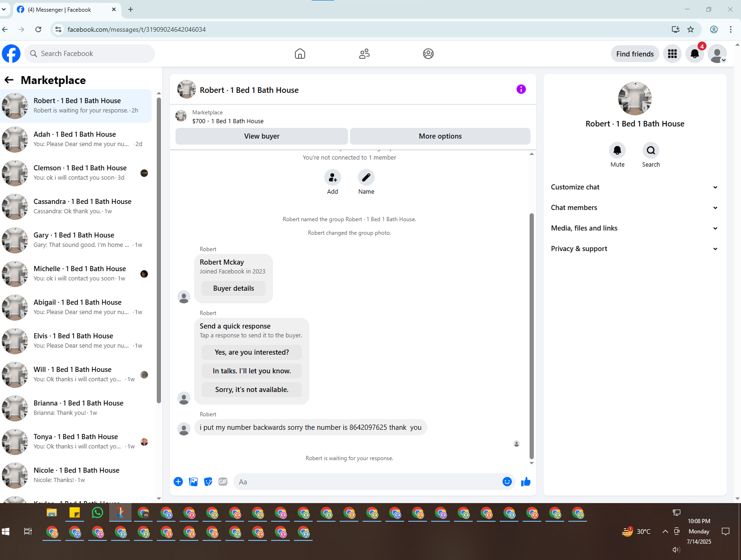Open Task View in the taskbar
741x560 pixels.
(x=28, y=532)
